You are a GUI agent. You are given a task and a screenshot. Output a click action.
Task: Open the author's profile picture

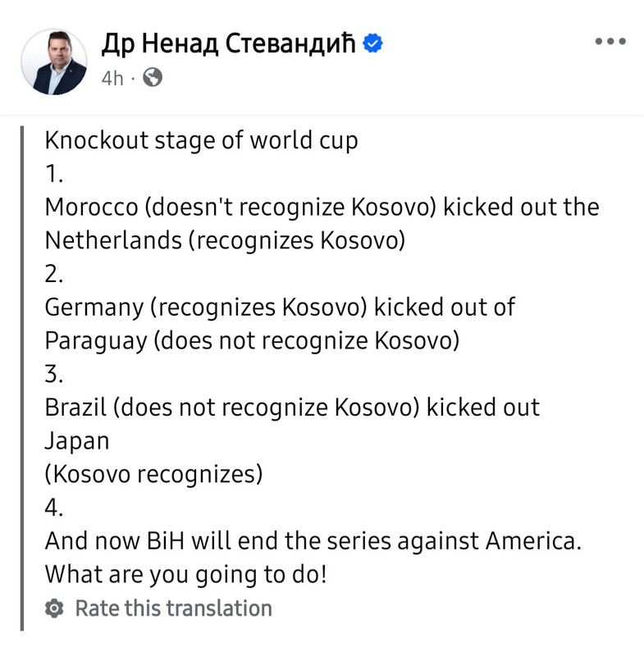[x=54, y=62]
